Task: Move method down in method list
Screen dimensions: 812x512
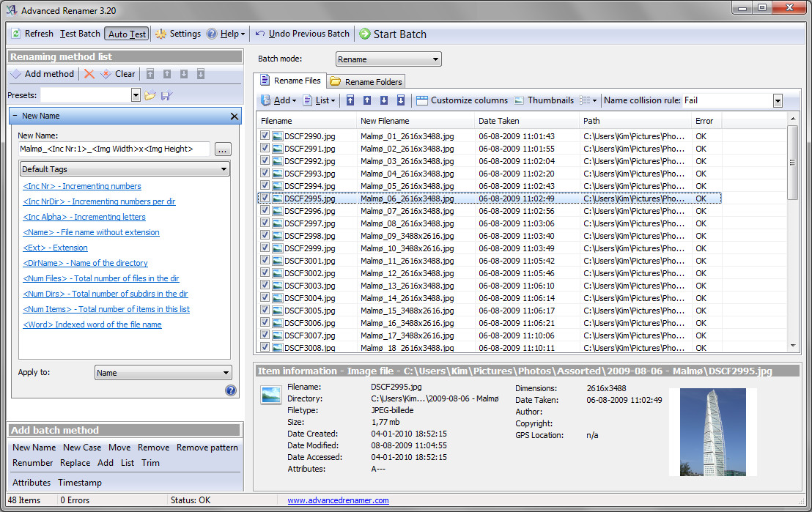Action: (x=184, y=74)
